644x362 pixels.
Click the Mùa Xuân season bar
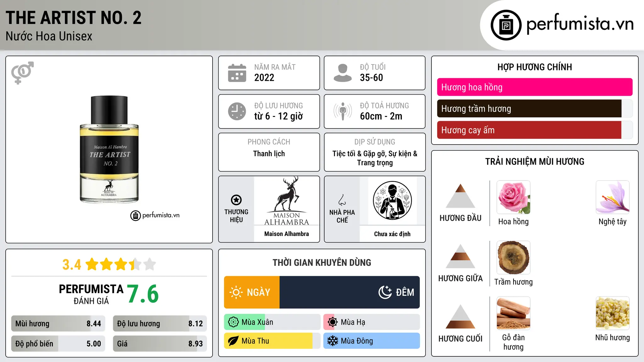272,322
